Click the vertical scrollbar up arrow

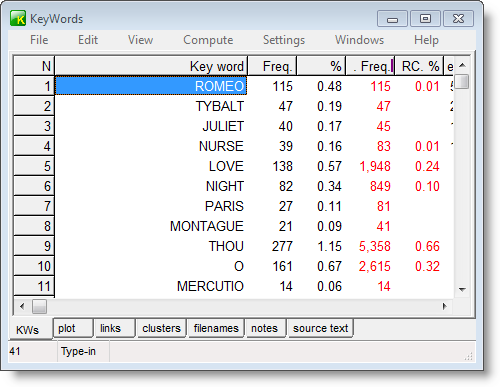pos(462,65)
